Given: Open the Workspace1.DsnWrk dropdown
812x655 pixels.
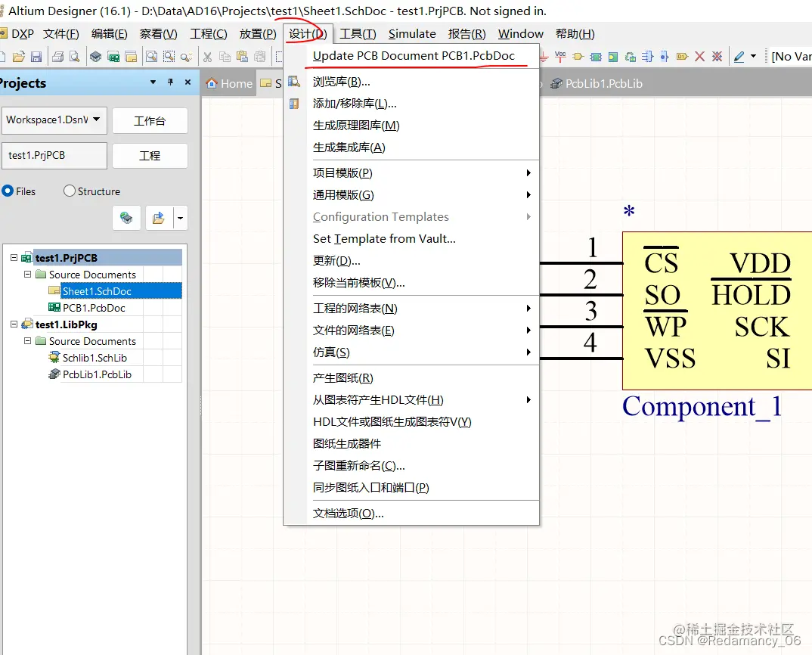Looking at the screenshot, I should point(97,120).
